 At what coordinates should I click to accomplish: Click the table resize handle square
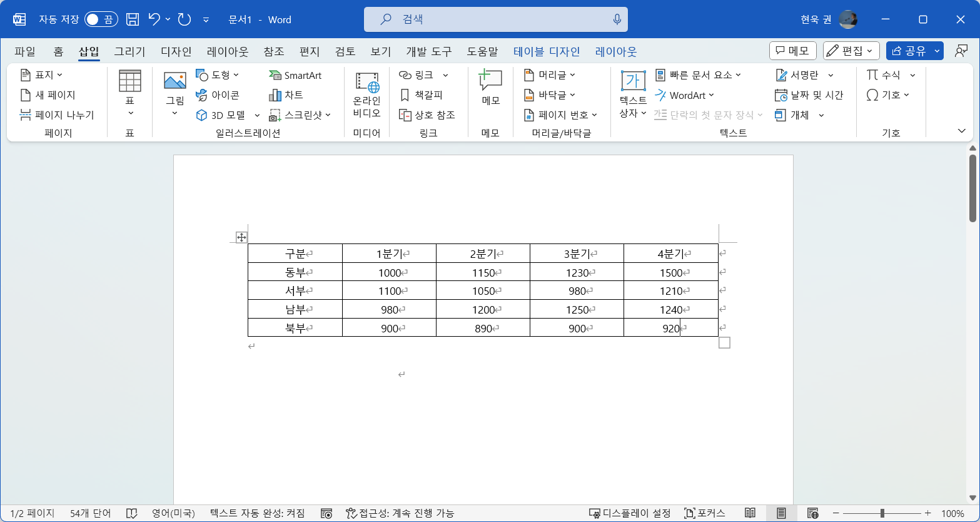pos(724,342)
